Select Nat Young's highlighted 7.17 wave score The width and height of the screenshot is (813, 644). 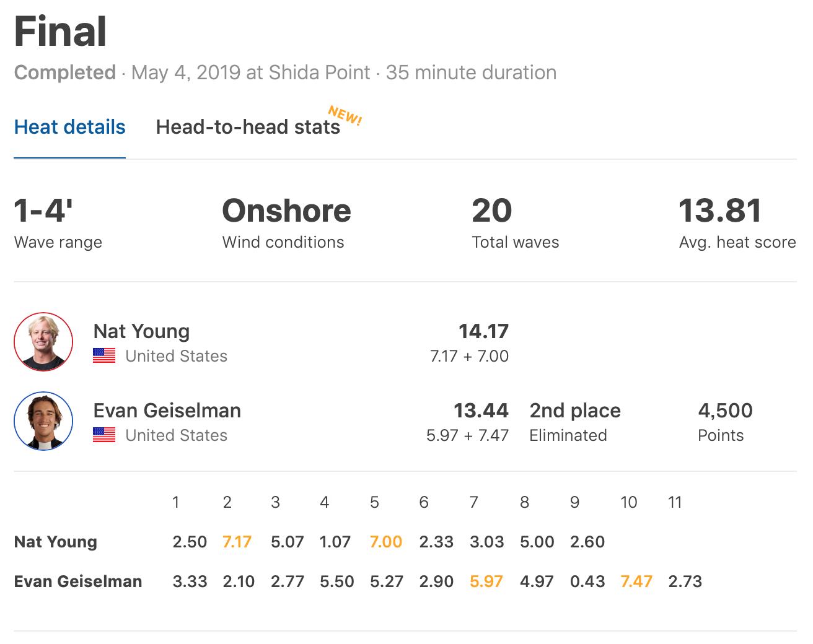pos(237,542)
